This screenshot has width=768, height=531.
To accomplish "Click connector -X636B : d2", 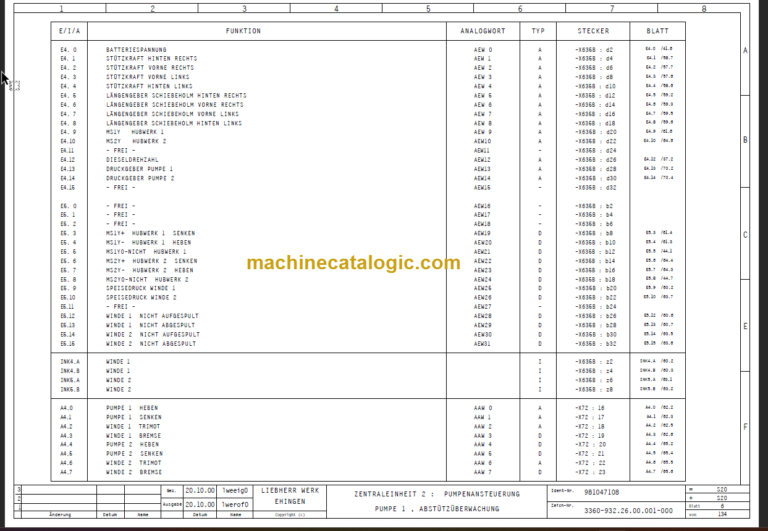I will pyautogui.click(x=594, y=50).
